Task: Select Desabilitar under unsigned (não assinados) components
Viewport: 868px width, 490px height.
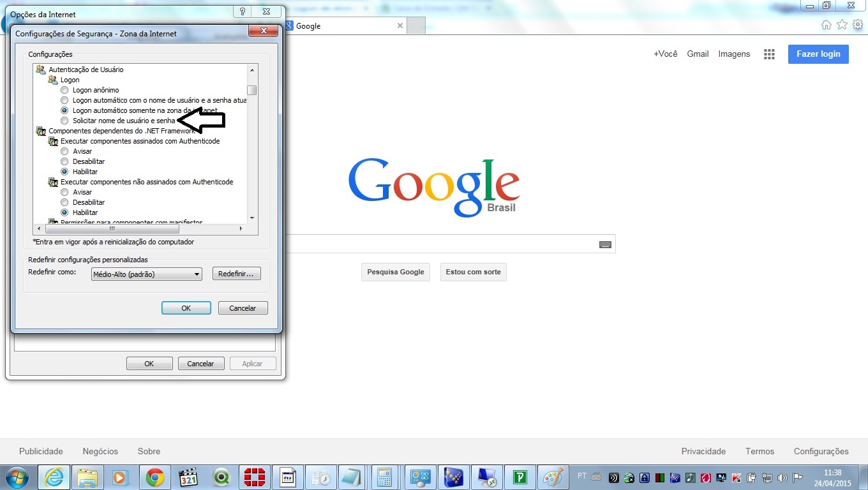Action: coord(64,202)
